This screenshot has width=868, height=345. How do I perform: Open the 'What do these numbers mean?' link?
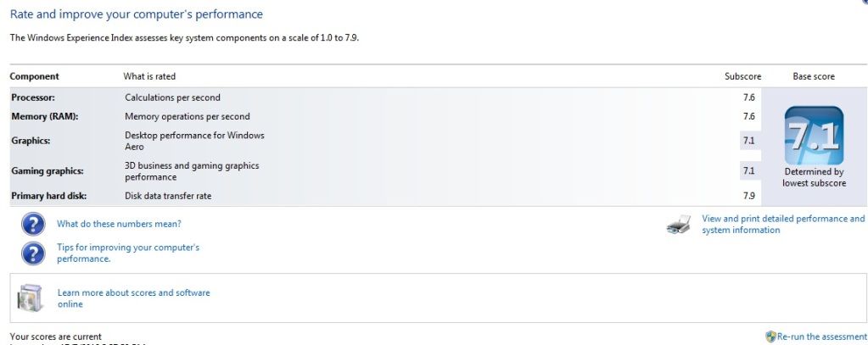point(119,225)
